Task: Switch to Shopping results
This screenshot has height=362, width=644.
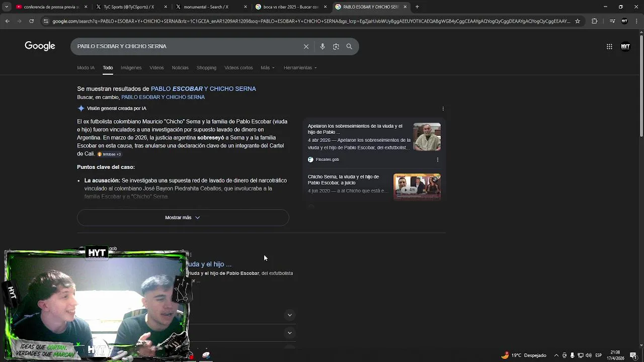Action: [206, 67]
